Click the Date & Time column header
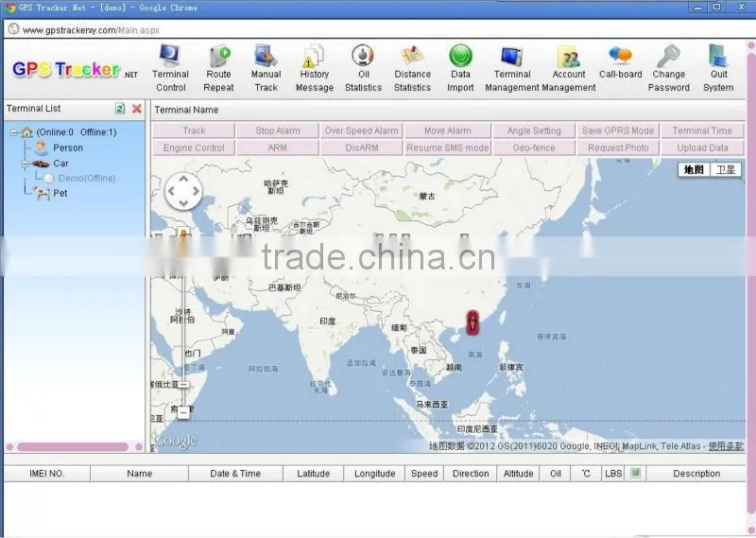Viewport: 756px width, 538px height. [x=235, y=474]
